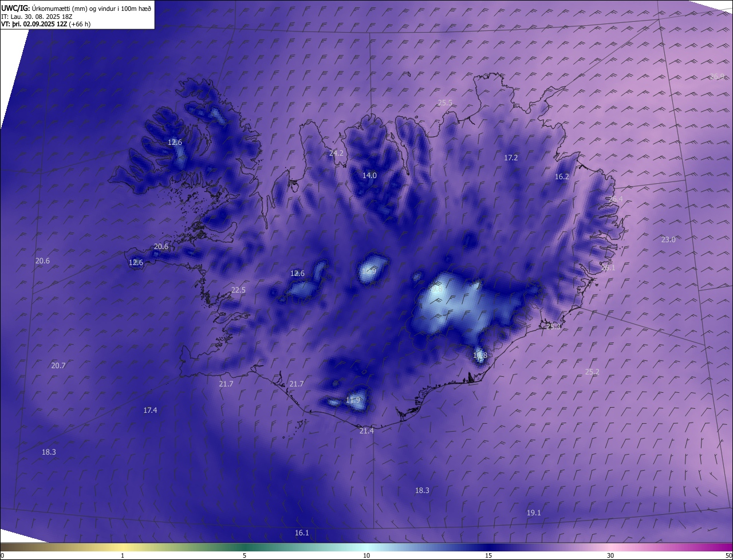Click the 25.5 value north of Iceland
The image size is (733, 560).
point(445,103)
